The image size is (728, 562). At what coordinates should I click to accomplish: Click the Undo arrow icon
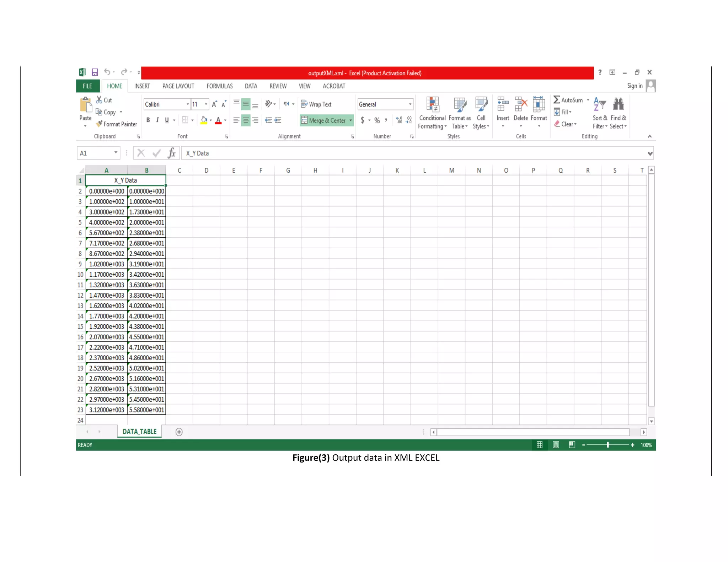[x=107, y=72]
